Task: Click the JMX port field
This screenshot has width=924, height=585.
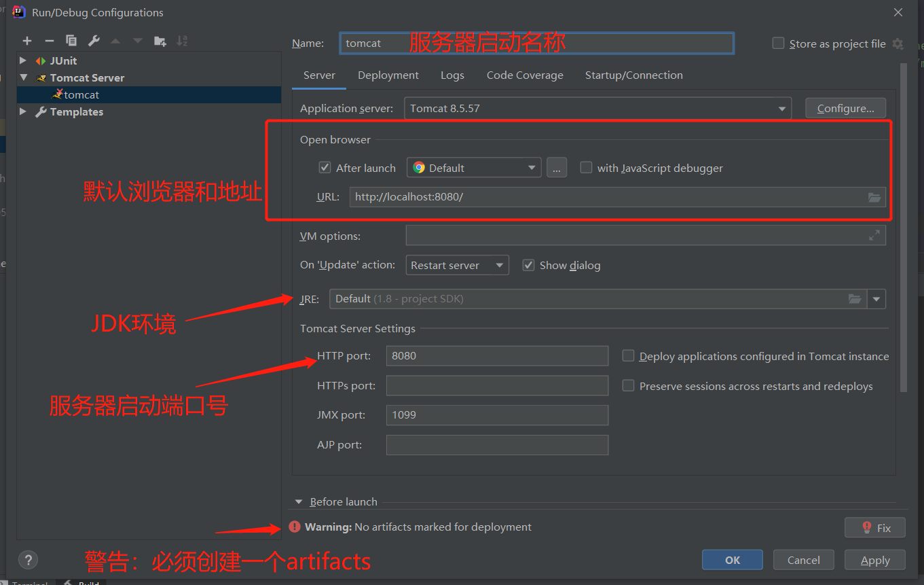Action: tap(497, 415)
